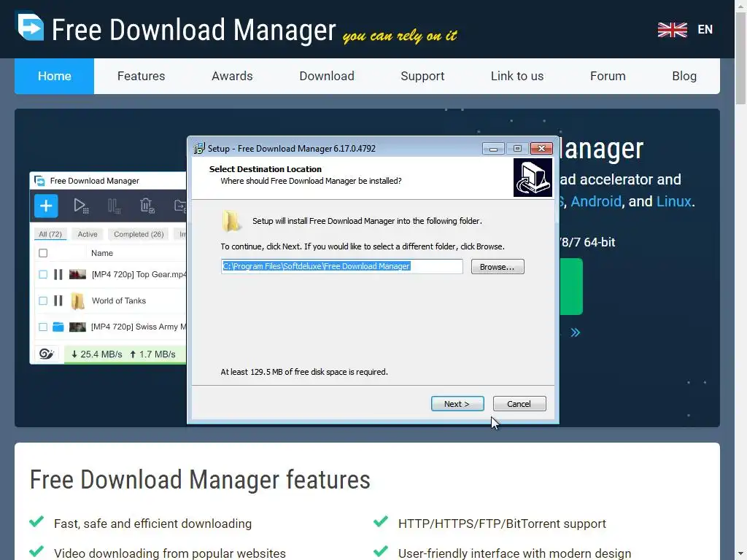Check the Top Gear.mp4 row checkbox
The height and width of the screenshot is (560, 747).
(43, 274)
